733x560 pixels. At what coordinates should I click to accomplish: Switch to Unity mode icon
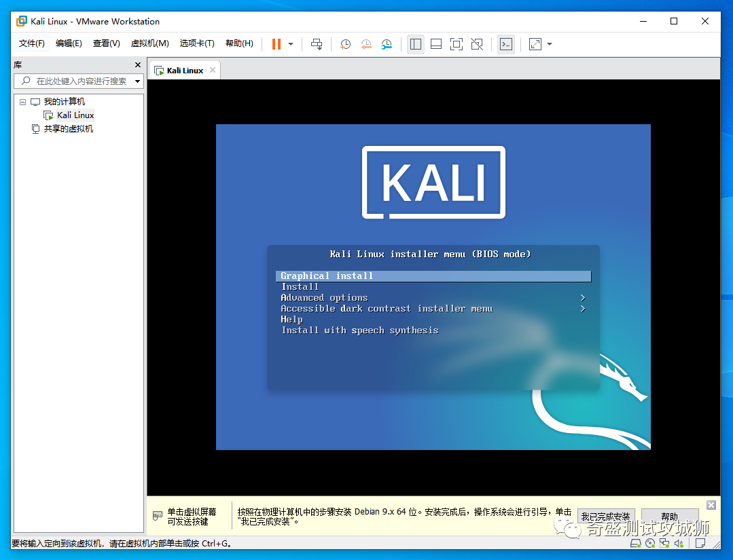tap(477, 44)
